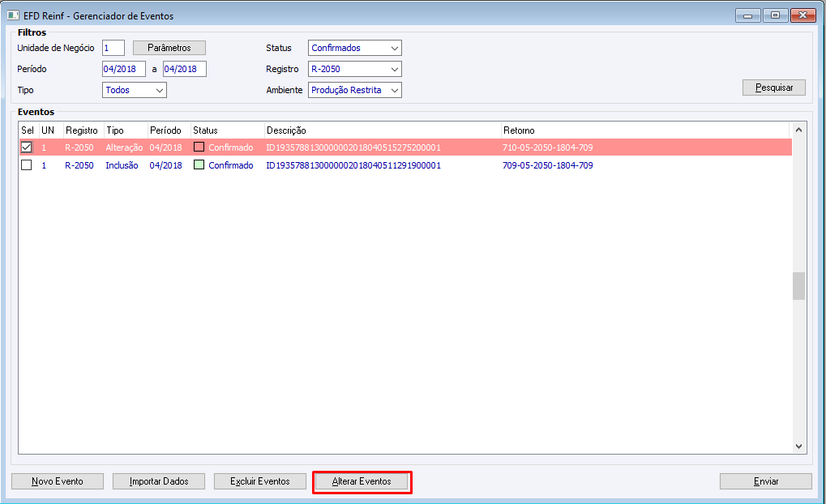Focus the Unidade de Negócio input field
Viewport: 826px width, 504px height.
(x=113, y=48)
